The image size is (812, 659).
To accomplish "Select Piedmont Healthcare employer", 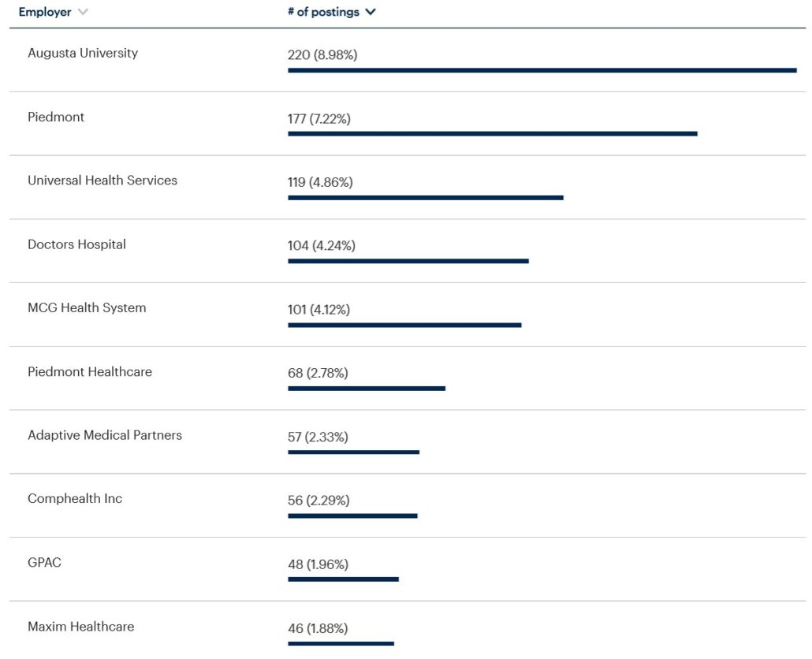I will (90, 372).
